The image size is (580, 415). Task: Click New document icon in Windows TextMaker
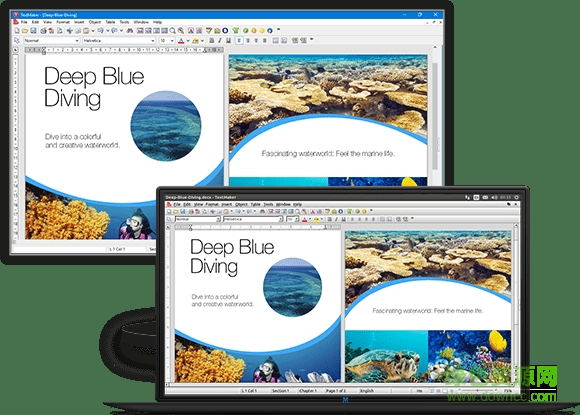[x=17, y=30]
